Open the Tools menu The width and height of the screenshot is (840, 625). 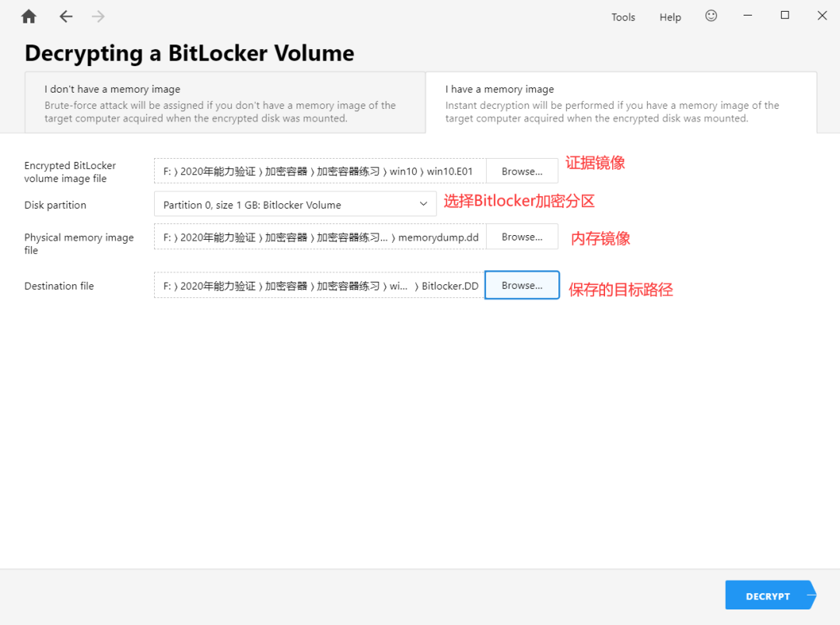click(x=623, y=17)
